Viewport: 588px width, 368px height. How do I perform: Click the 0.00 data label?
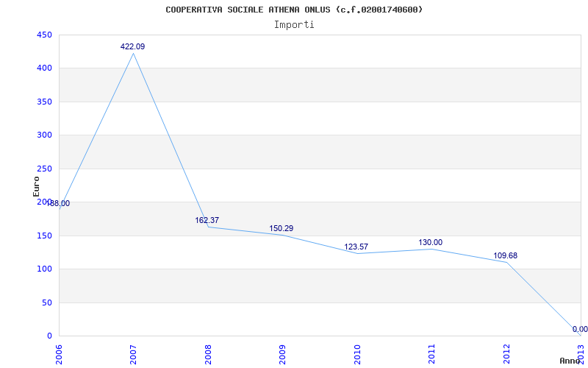coord(580,329)
